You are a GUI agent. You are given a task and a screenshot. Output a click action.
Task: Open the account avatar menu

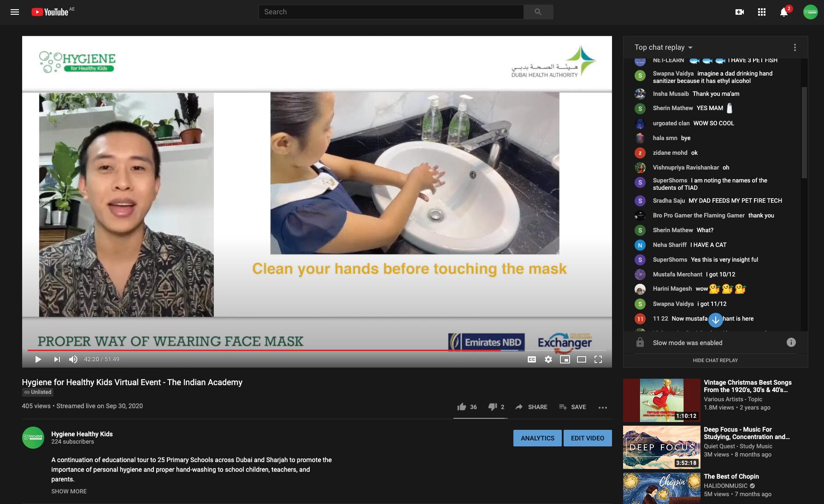(811, 12)
